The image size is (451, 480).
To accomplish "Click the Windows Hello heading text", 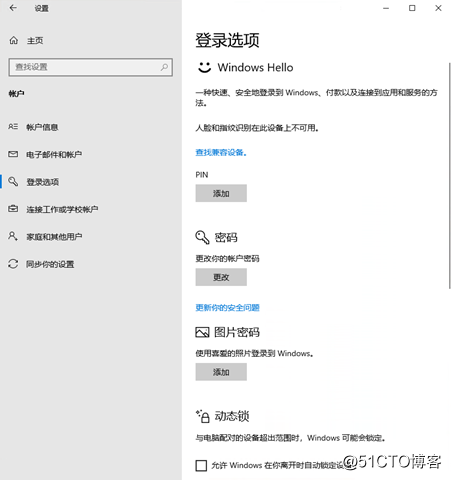I will [x=255, y=67].
